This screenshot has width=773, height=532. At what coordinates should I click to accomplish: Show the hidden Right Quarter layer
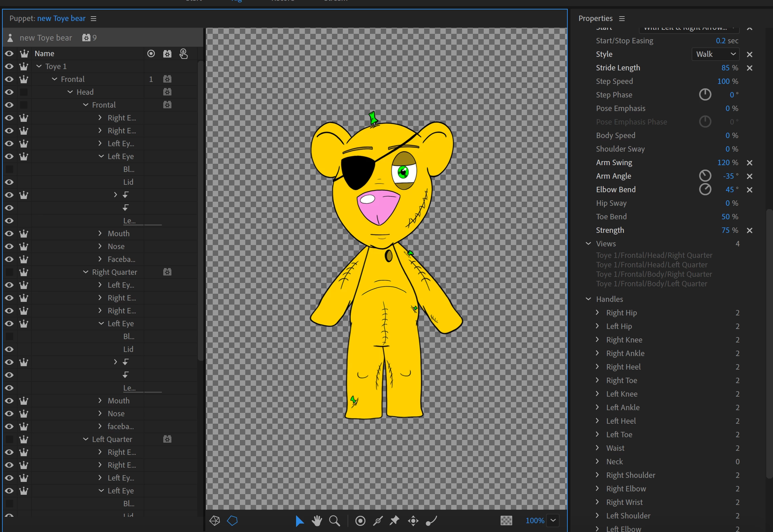pyautogui.click(x=9, y=272)
